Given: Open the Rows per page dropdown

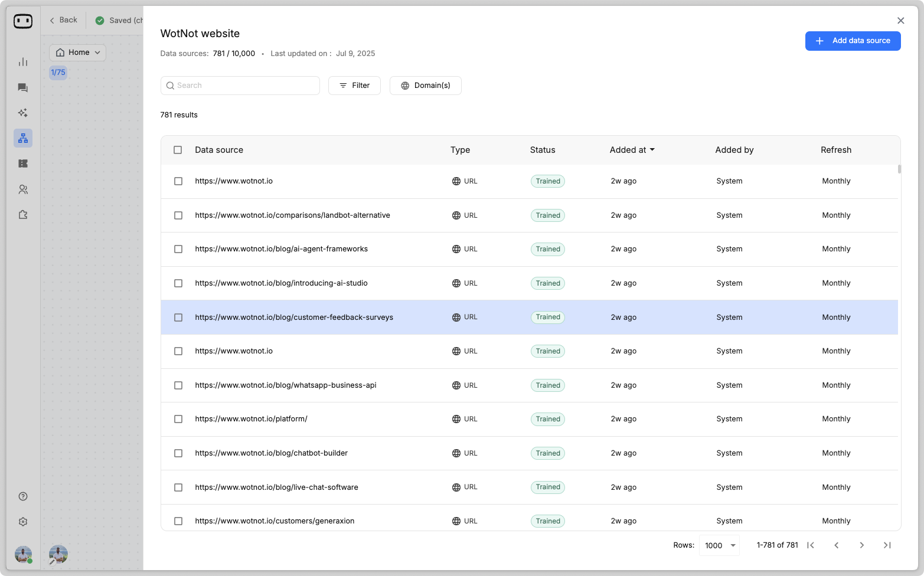Looking at the screenshot, I should coord(720,545).
